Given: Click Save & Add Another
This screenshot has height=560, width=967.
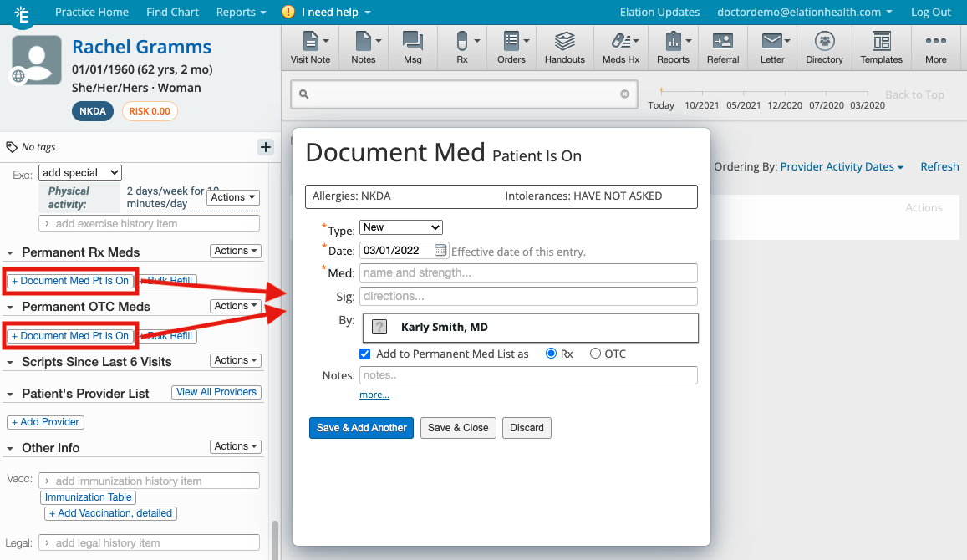Looking at the screenshot, I should [361, 427].
